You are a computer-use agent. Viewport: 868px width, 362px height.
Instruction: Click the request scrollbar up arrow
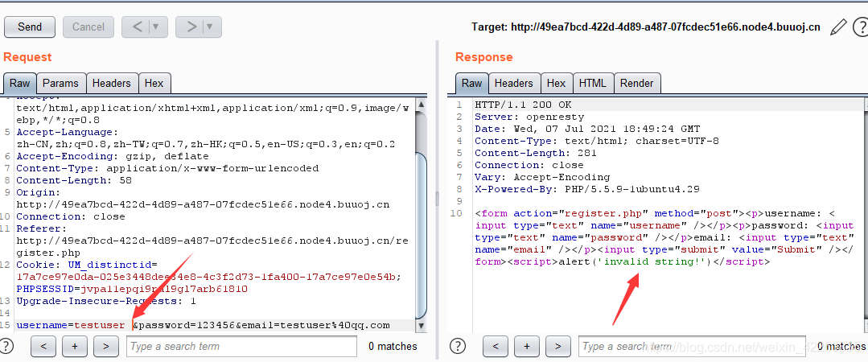coord(422,104)
